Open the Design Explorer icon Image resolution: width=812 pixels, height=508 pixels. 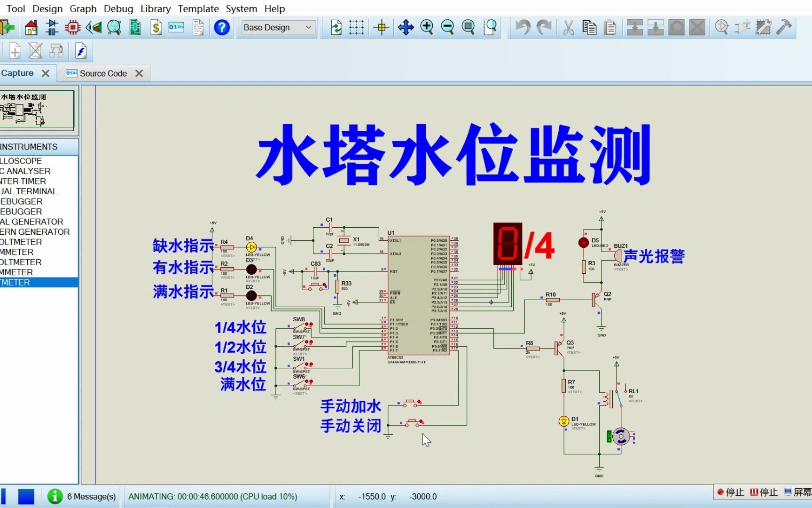(x=135, y=27)
